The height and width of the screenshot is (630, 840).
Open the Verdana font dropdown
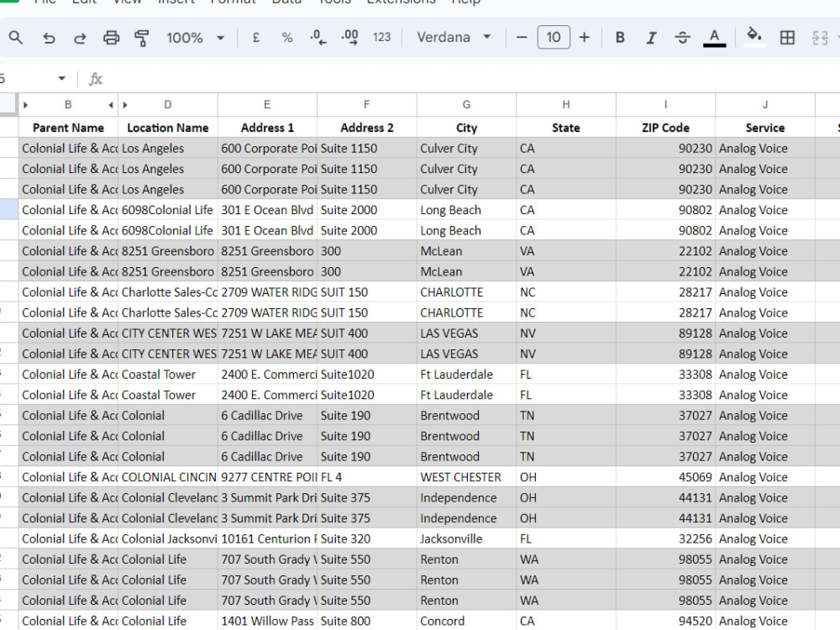pos(454,38)
